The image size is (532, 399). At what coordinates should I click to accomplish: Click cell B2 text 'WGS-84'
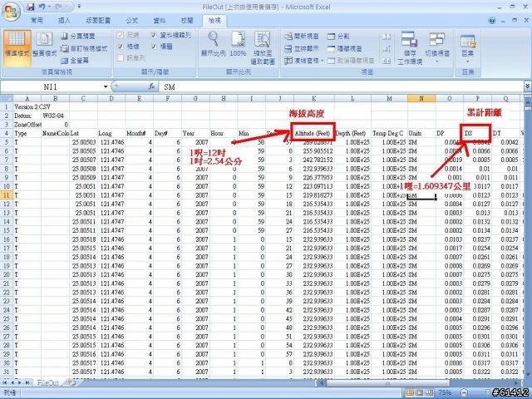53,116
